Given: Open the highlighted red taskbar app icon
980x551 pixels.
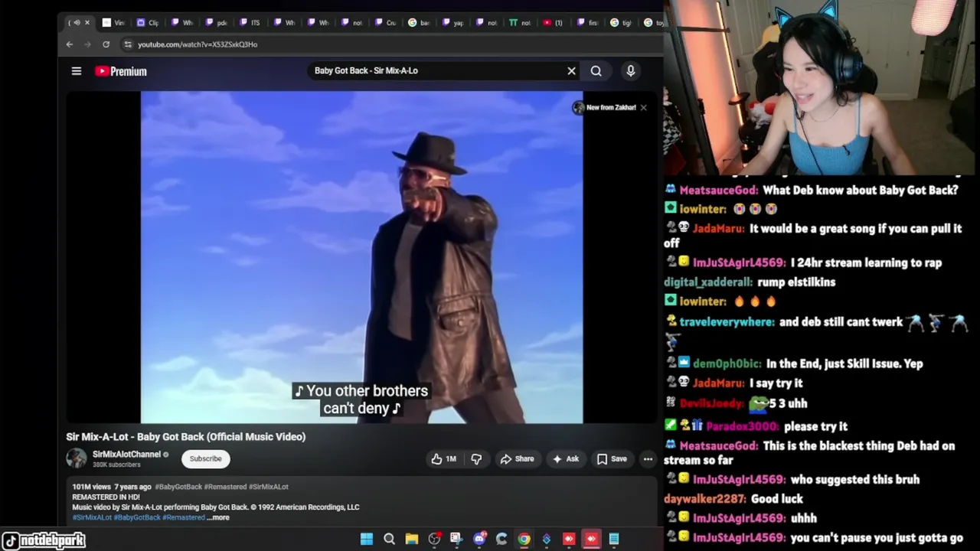Looking at the screenshot, I should pyautogui.click(x=591, y=539).
